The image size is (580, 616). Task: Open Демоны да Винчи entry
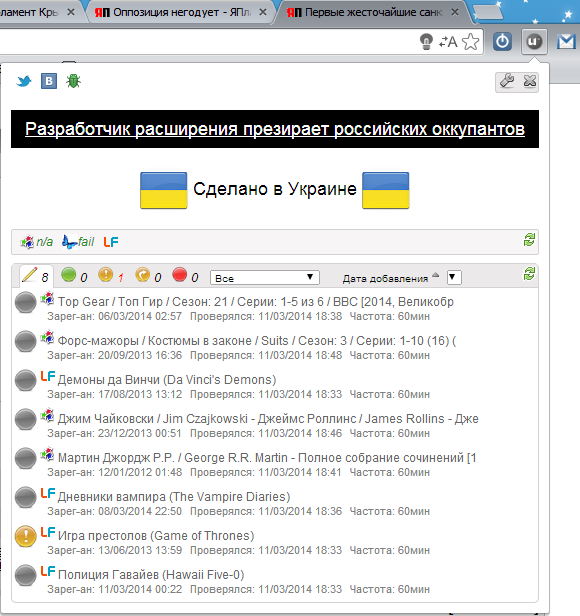pos(167,380)
